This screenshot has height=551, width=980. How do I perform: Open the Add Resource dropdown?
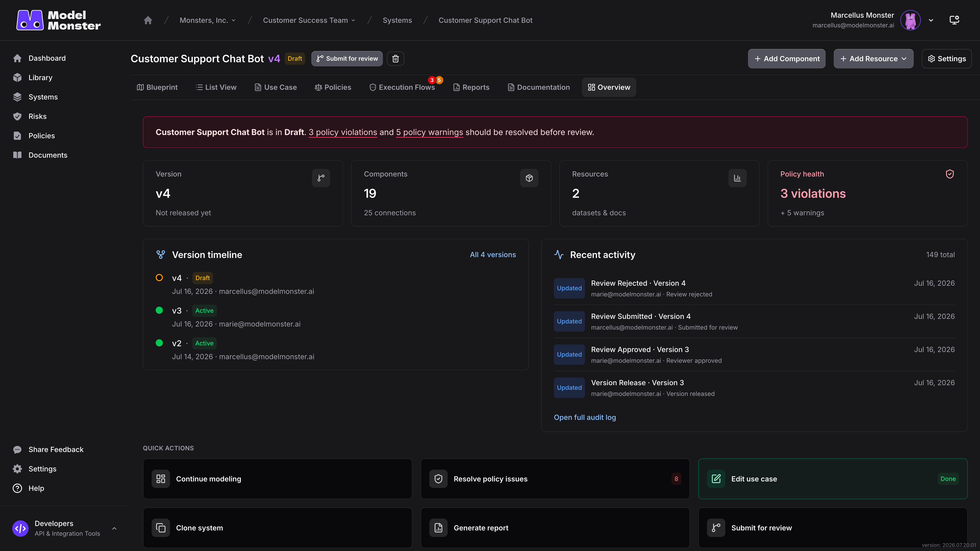(873, 59)
